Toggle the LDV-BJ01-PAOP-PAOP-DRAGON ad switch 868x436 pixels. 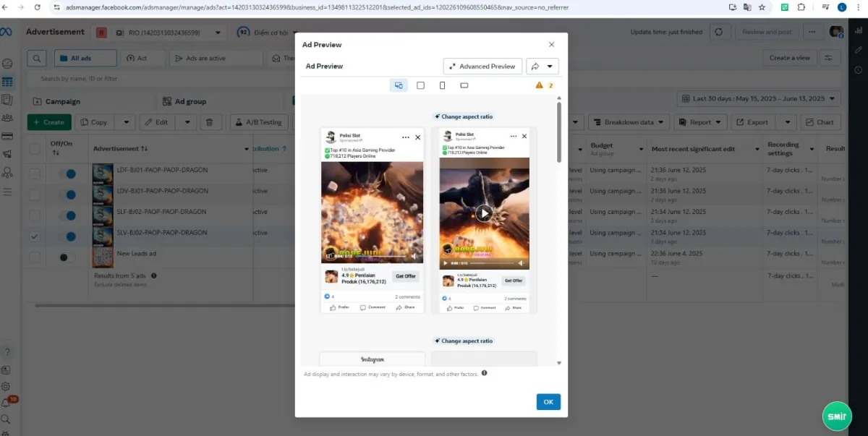click(x=67, y=195)
